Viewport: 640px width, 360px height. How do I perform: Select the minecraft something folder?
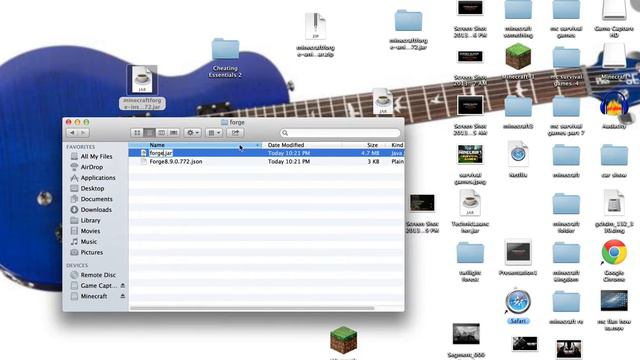518,10
